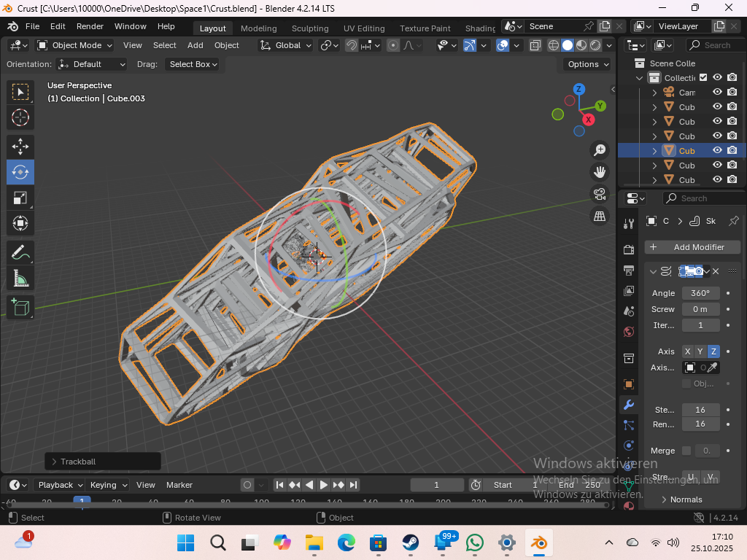Click the 3D Cursor tool
The height and width of the screenshot is (560, 747).
20,117
